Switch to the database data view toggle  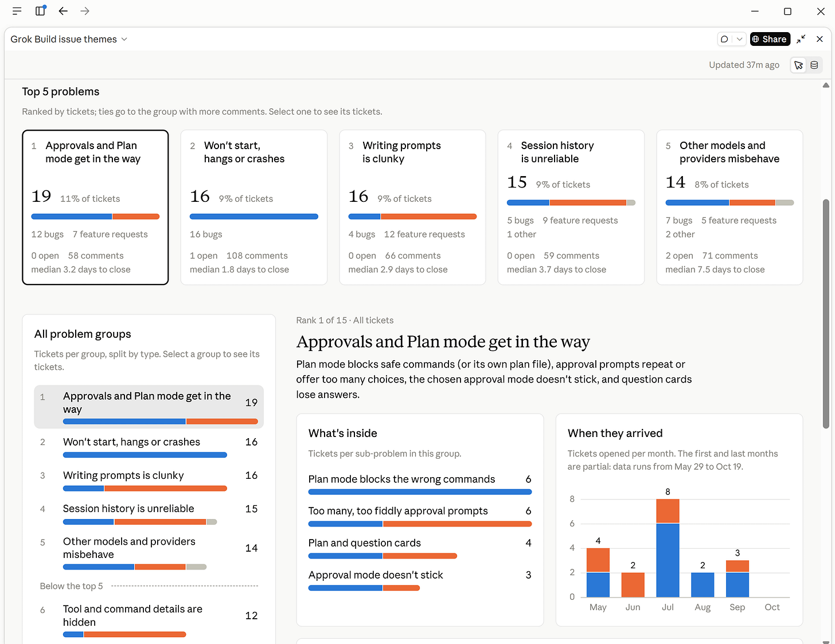pyautogui.click(x=814, y=65)
